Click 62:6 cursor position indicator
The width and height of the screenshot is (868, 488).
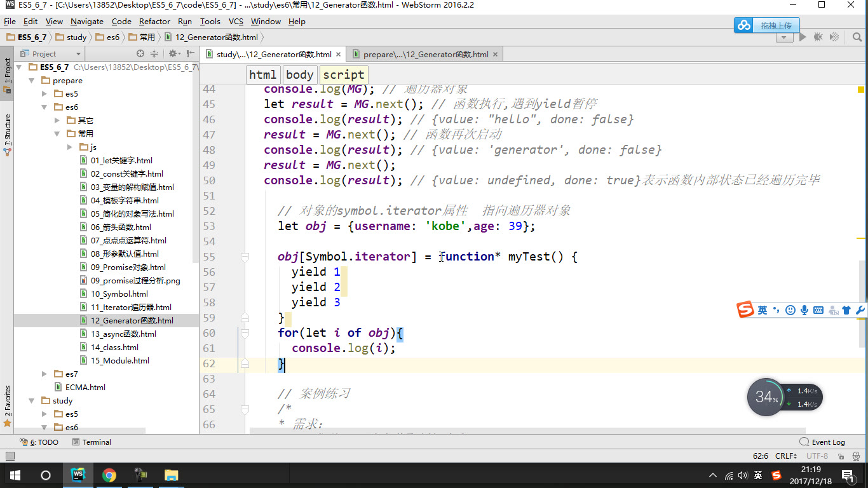[761, 456]
